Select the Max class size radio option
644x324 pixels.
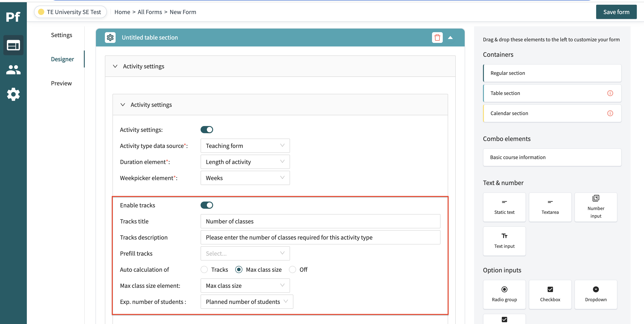tap(239, 269)
